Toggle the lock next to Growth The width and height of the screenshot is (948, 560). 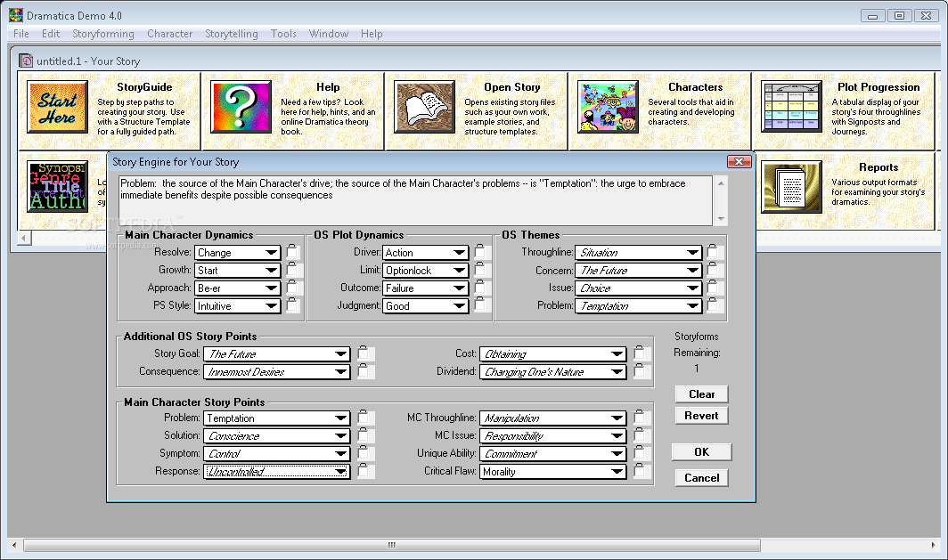pos(292,269)
